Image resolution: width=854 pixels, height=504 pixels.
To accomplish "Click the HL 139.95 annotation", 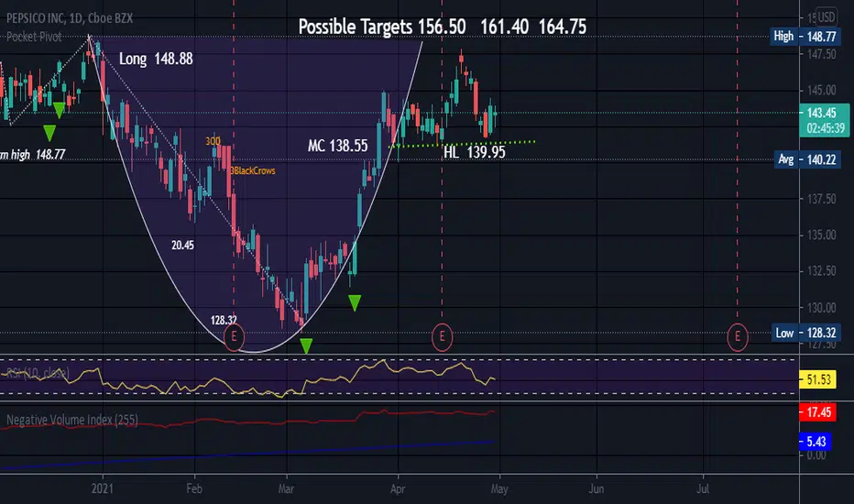I will 475,152.
